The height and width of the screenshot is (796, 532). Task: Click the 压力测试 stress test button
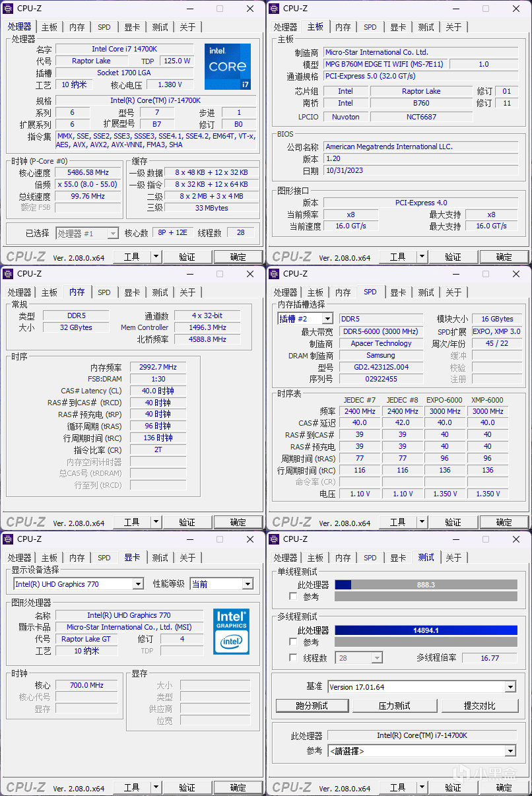click(x=394, y=706)
